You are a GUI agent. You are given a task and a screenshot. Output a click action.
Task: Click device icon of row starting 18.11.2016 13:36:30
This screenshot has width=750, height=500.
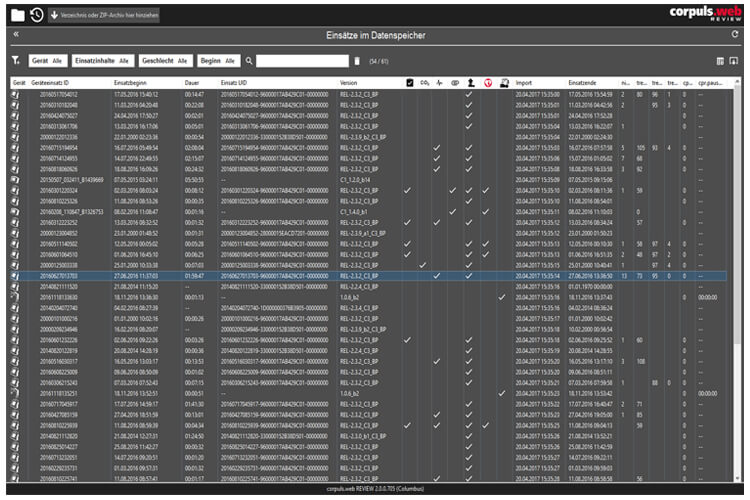tap(15, 297)
